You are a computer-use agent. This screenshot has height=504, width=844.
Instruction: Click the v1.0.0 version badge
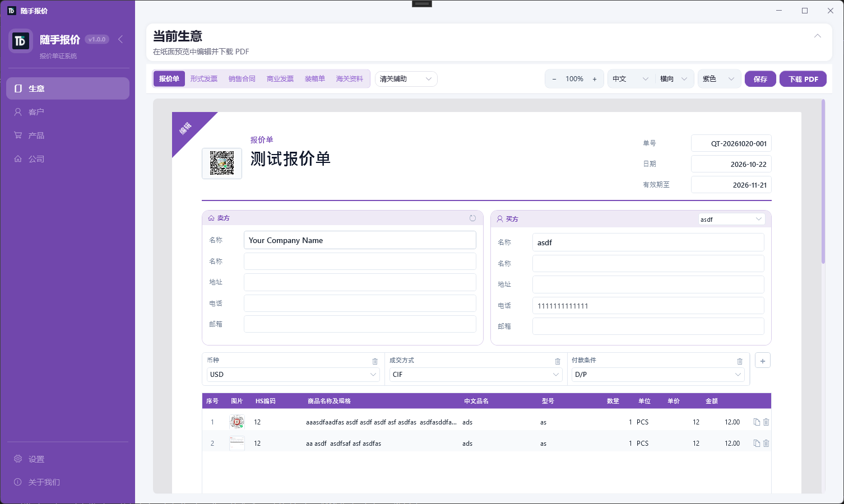(97, 39)
